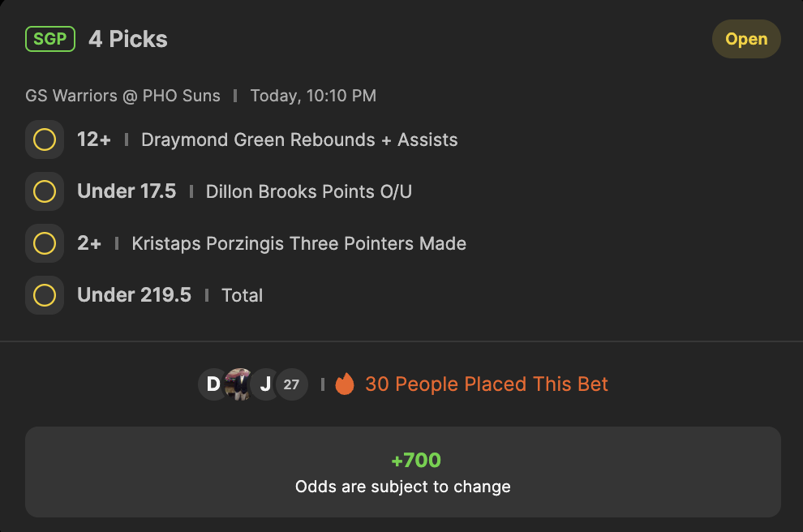Image resolution: width=803 pixels, height=532 pixels.
Task: Click the orange flame icon
Action: 345,384
